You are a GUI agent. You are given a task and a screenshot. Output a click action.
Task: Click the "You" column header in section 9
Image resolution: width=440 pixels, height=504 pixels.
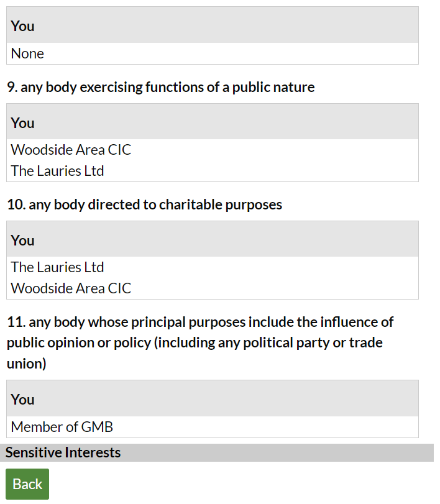[22, 123]
